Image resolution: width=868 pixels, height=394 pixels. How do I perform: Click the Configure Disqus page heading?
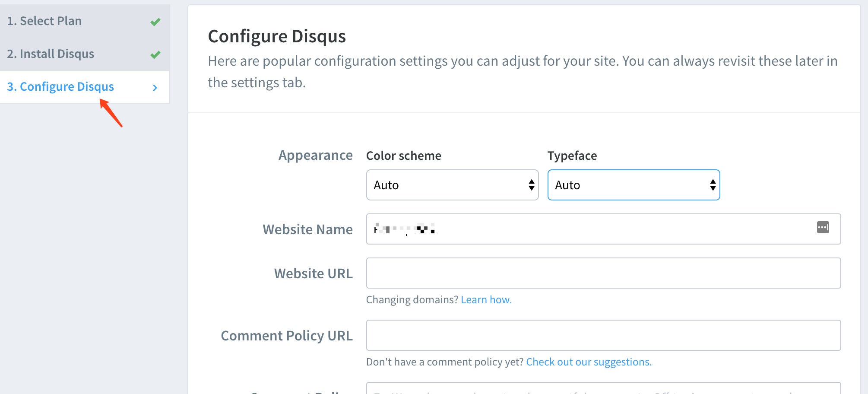277,36
